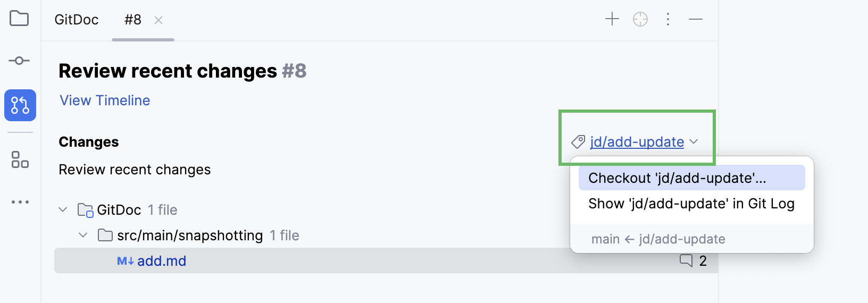Click the crosshair locate icon

[x=640, y=20]
